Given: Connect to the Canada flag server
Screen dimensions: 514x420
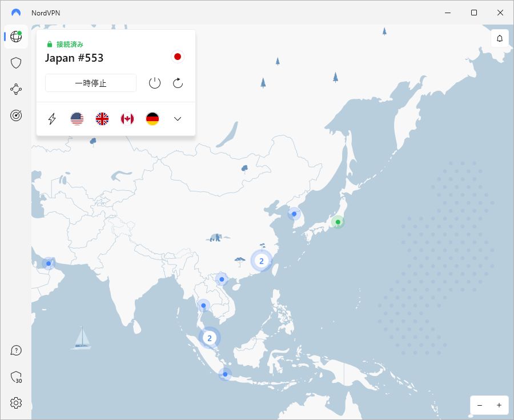Looking at the screenshot, I should (127, 119).
